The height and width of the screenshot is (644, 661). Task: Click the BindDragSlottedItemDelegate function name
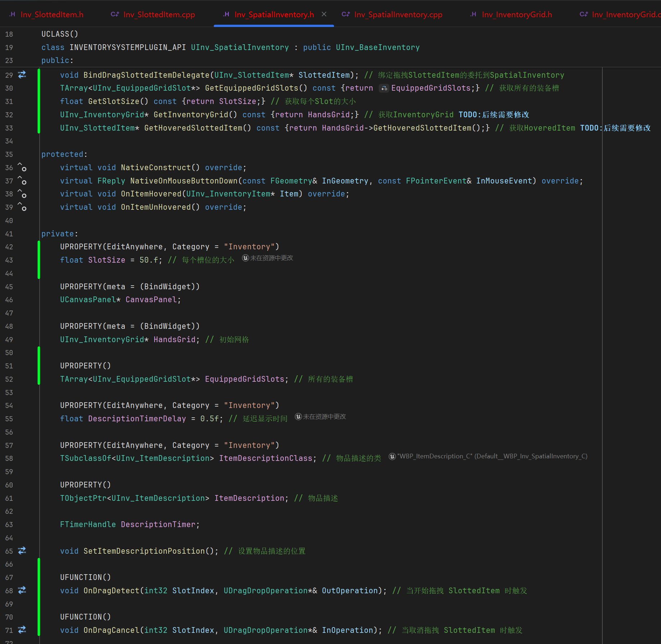coord(146,75)
